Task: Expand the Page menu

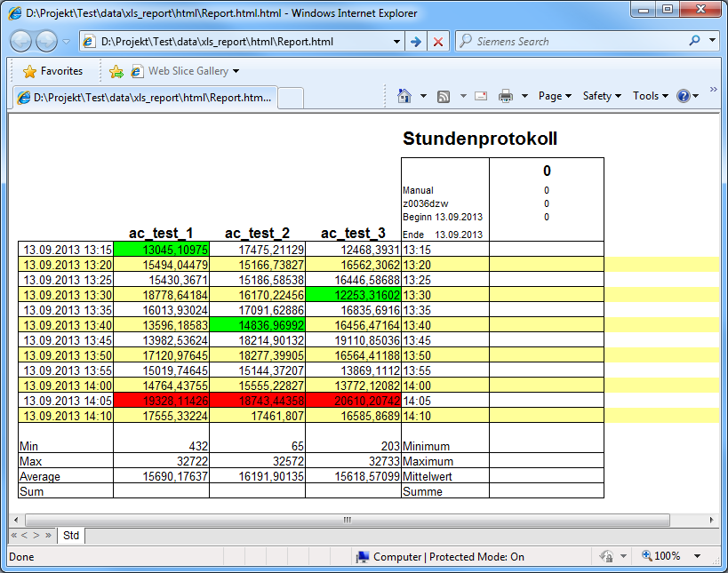Action: pyautogui.click(x=555, y=96)
